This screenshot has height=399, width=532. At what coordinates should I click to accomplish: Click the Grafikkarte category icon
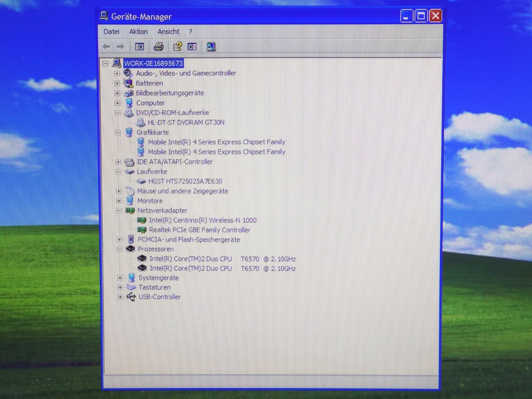[x=129, y=132]
